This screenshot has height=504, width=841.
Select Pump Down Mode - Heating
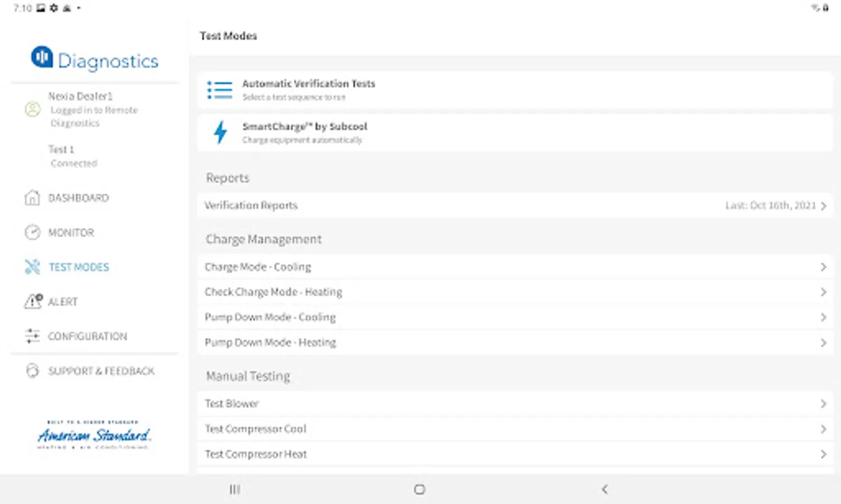pyautogui.click(x=515, y=342)
